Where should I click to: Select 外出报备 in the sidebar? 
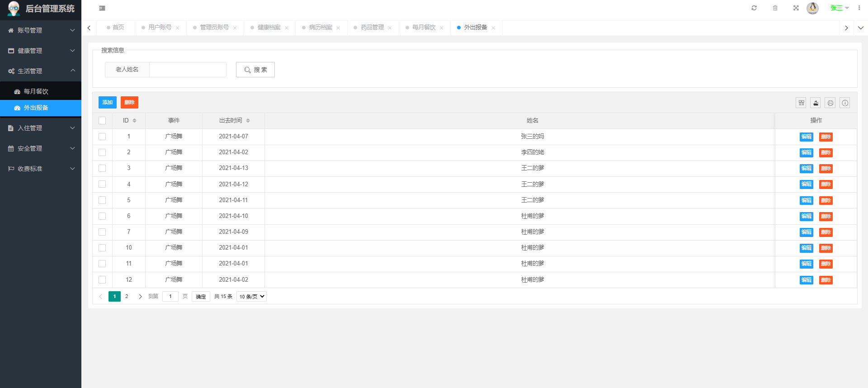(41, 108)
